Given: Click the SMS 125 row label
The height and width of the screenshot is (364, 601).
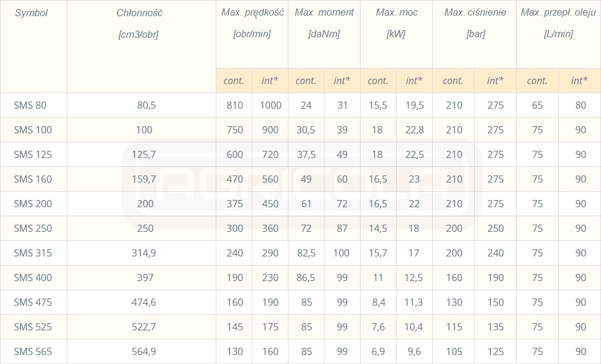Looking at the screenshot, I should pos(32,154).
